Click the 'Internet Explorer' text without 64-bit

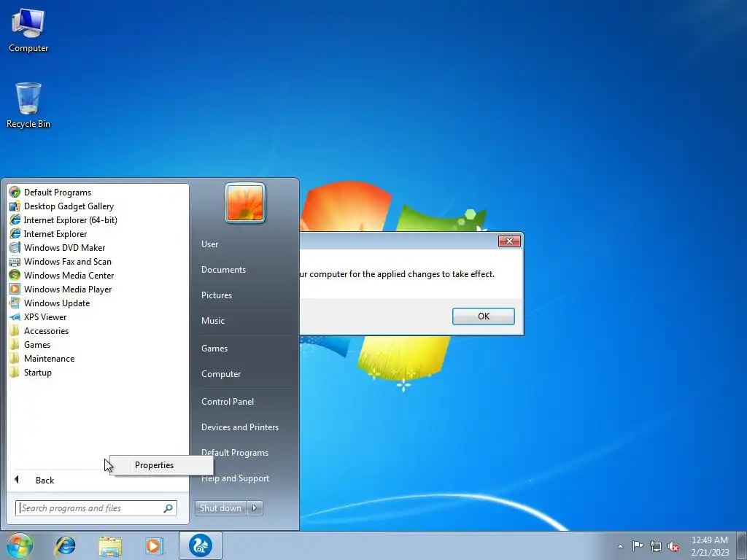tap(55, 234)
